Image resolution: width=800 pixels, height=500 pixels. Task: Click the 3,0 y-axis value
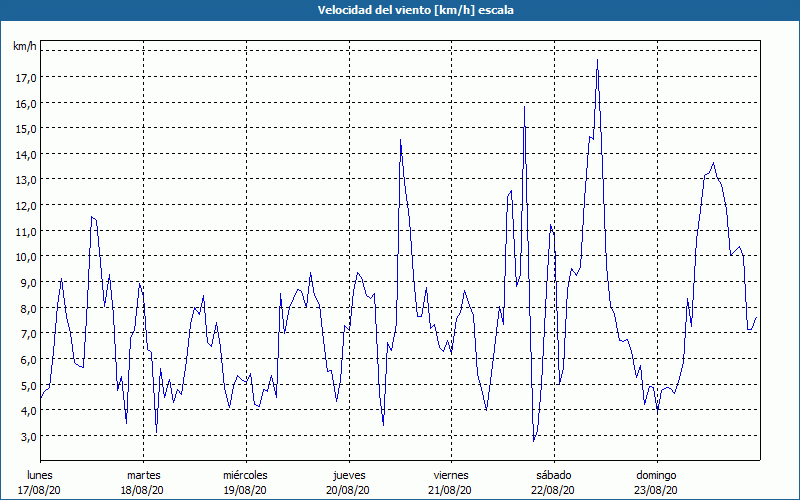tap(28, 436)
